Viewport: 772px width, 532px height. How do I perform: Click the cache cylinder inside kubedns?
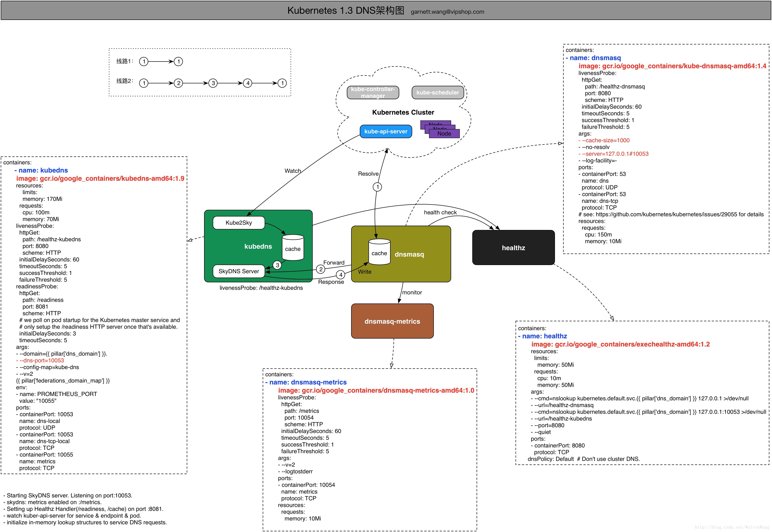[x=293, y=248]
